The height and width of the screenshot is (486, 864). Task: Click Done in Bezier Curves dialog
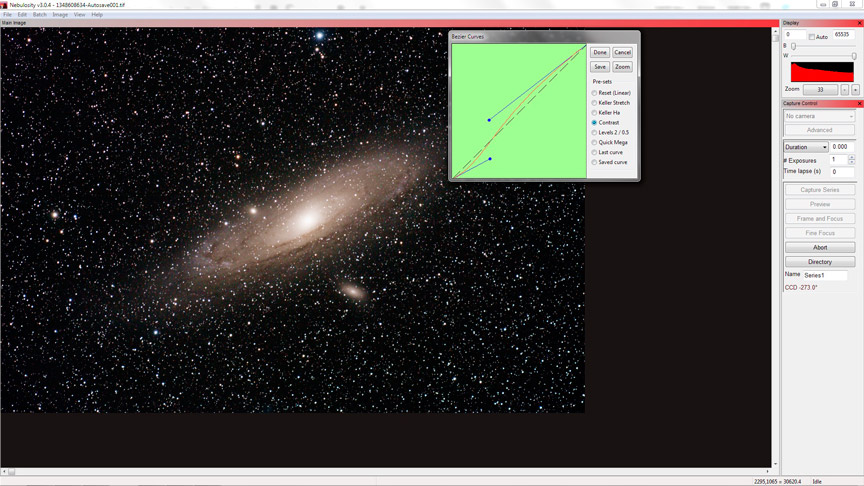600,52
